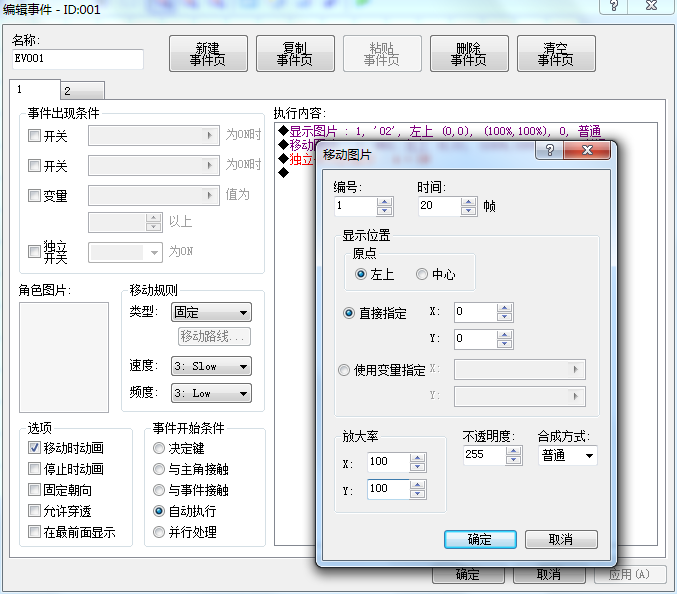
Task: Increase 不透明度 value spinner
Action: point(513,451)
